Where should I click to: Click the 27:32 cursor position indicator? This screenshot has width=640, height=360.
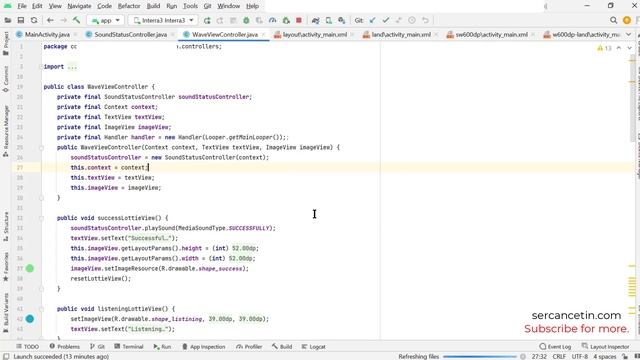(x=539, y=357)
